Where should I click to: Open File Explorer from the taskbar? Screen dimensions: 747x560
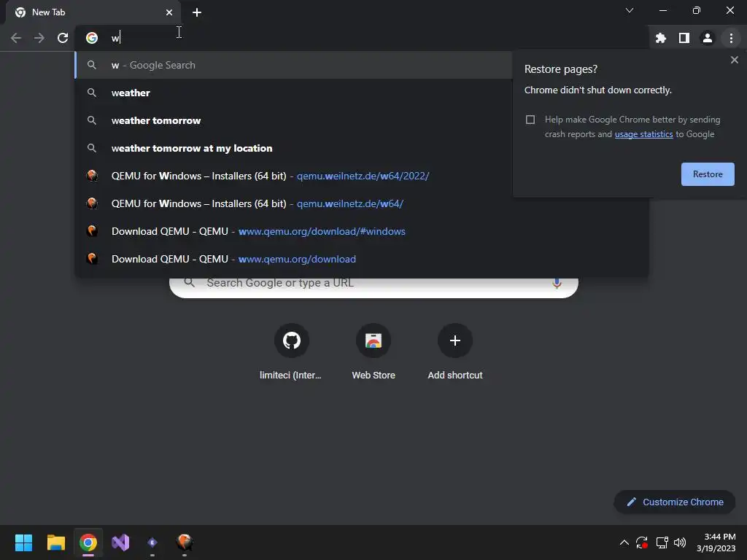tap(55, 542)
